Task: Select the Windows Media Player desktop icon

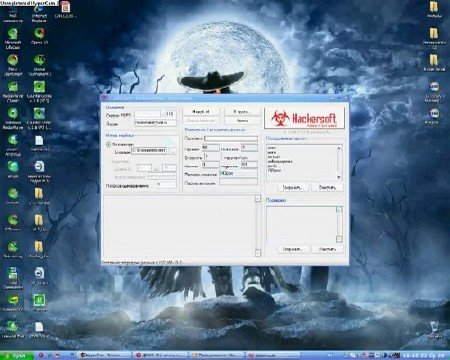Action: tap(13, 118)
